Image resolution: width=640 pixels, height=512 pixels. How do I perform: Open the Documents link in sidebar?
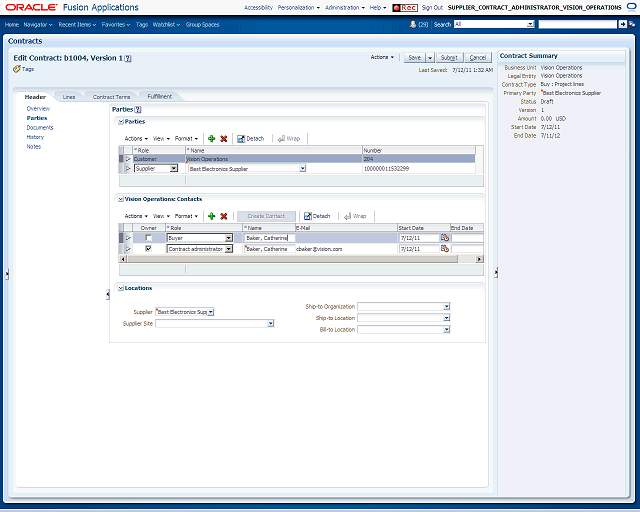tap(40, 127)
